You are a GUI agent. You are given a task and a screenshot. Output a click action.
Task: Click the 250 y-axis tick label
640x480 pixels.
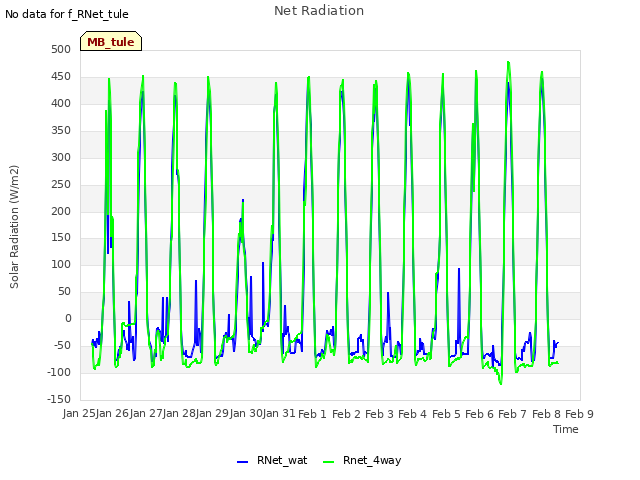pyautogui.click(x=61, y=184)
